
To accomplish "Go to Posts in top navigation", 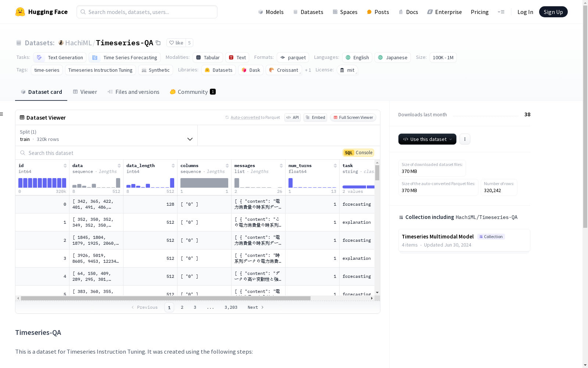I will click(x=378, y=12).
